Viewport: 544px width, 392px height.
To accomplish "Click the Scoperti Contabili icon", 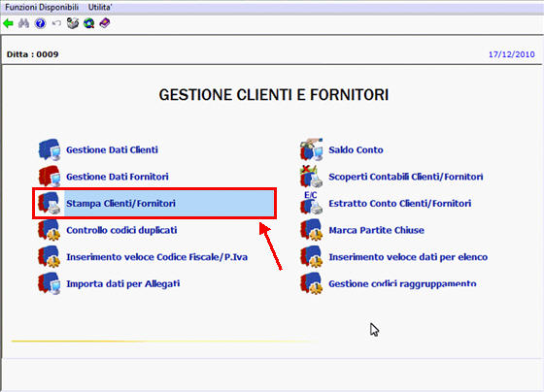I will coord(312,177).
